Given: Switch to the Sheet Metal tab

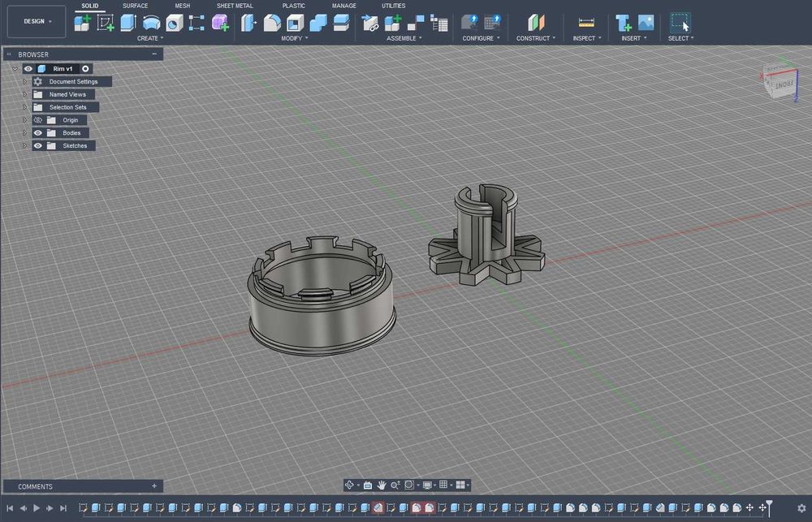Looking at the screenshot, I should point(235,6).
